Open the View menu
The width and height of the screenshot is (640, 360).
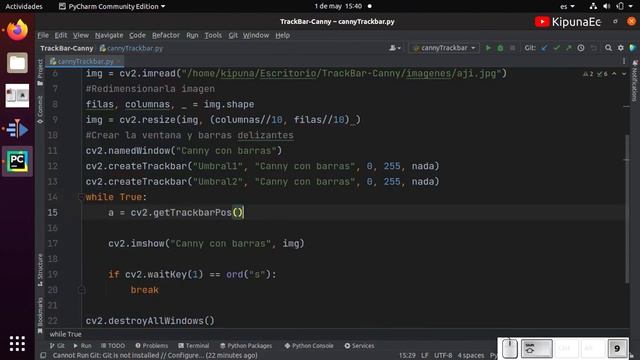tap(80, 35)
